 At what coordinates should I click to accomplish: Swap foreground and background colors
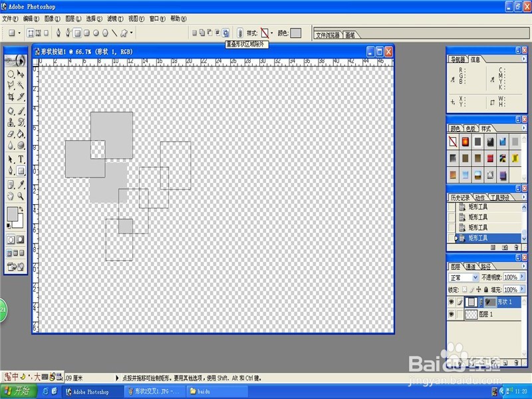[21, 209]
